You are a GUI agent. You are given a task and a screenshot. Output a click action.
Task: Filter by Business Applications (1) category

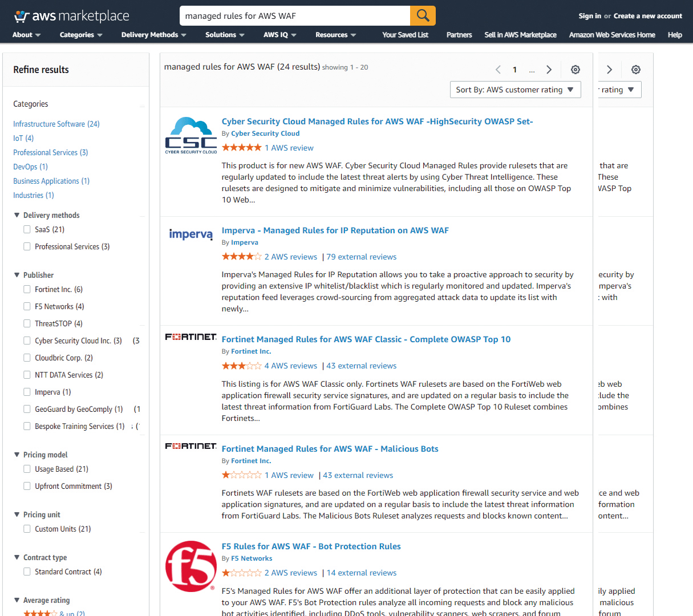[x=51, y=181]
